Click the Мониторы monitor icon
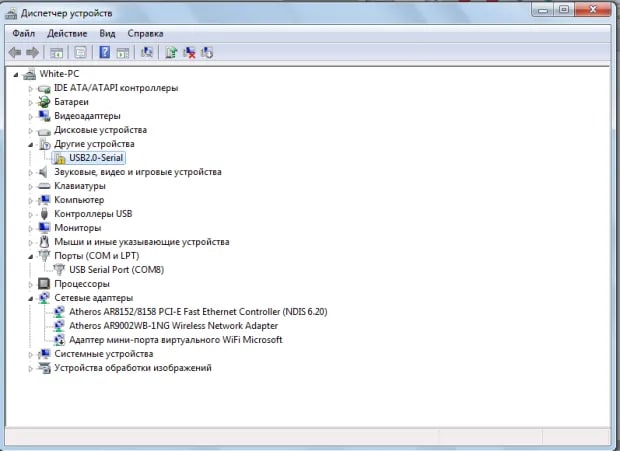This screenshot has width=620, height=451. coord(44,228)
